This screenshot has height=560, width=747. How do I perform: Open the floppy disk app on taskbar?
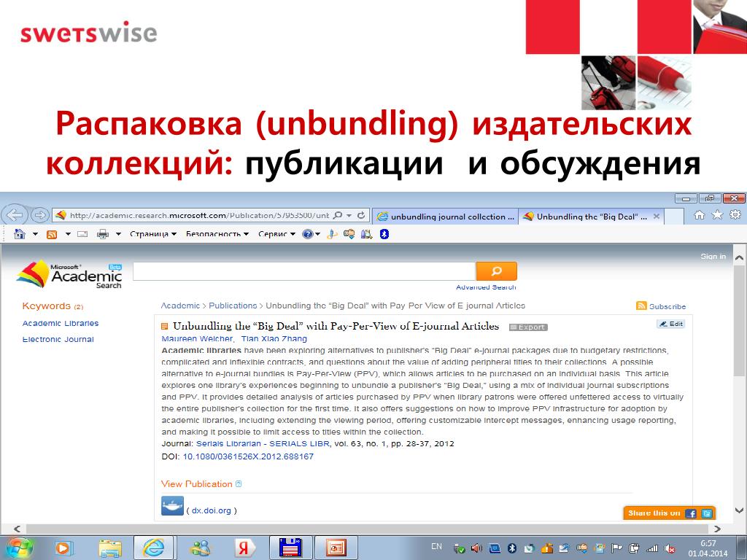click(x=290, y=548)
